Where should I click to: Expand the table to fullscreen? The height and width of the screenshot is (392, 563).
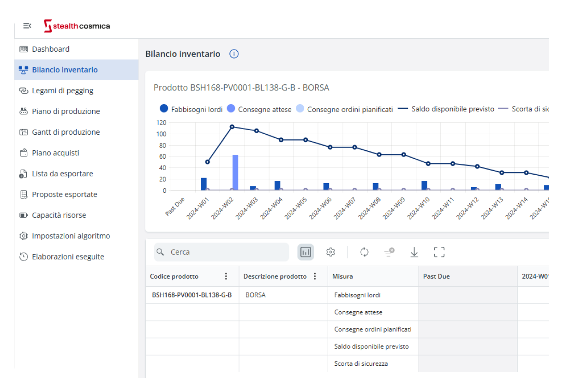coord(439,252)
